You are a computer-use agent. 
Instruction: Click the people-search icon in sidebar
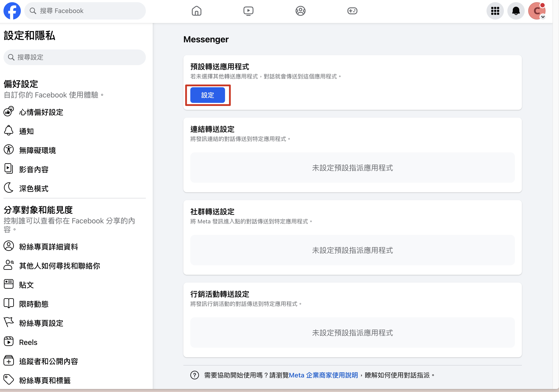point(8,265)
